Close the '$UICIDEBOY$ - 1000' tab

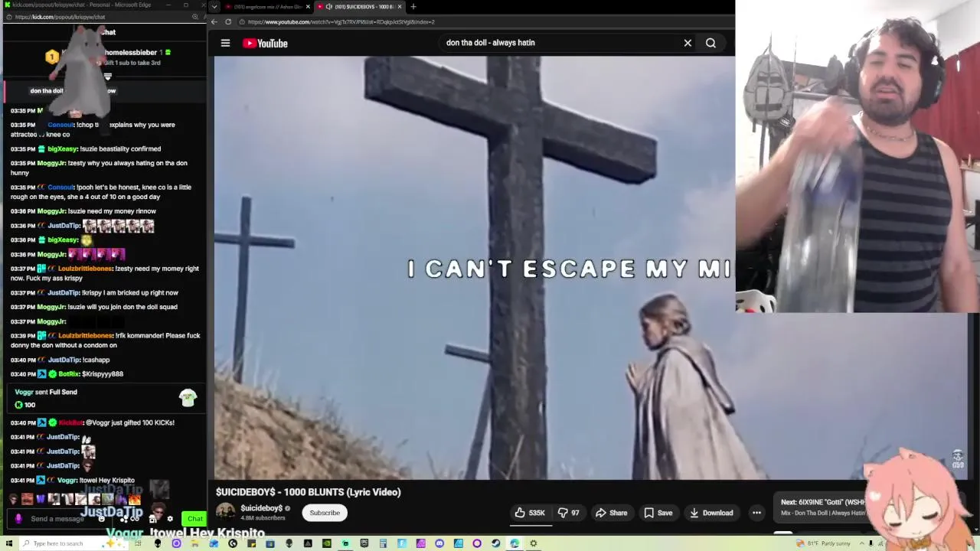coord(399,7)
